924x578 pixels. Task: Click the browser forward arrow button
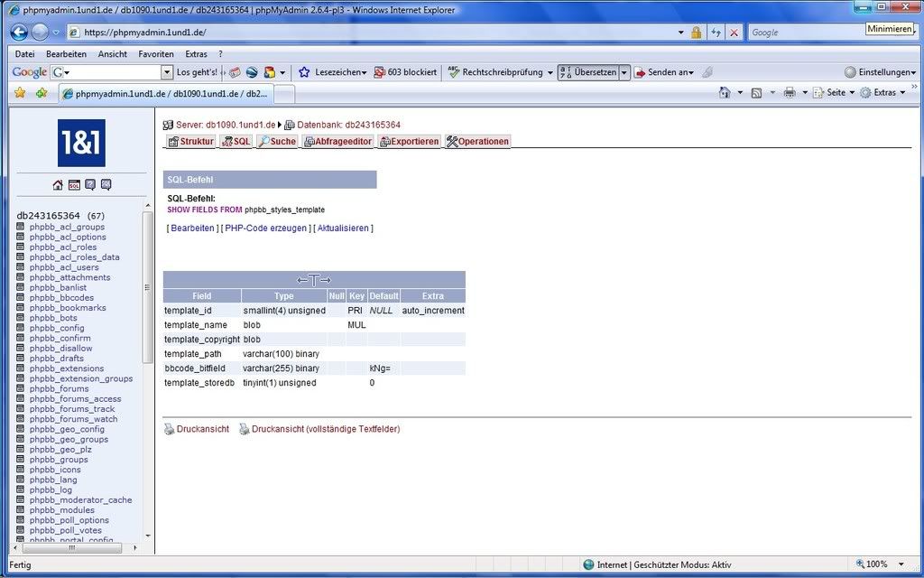pos(40,33)
